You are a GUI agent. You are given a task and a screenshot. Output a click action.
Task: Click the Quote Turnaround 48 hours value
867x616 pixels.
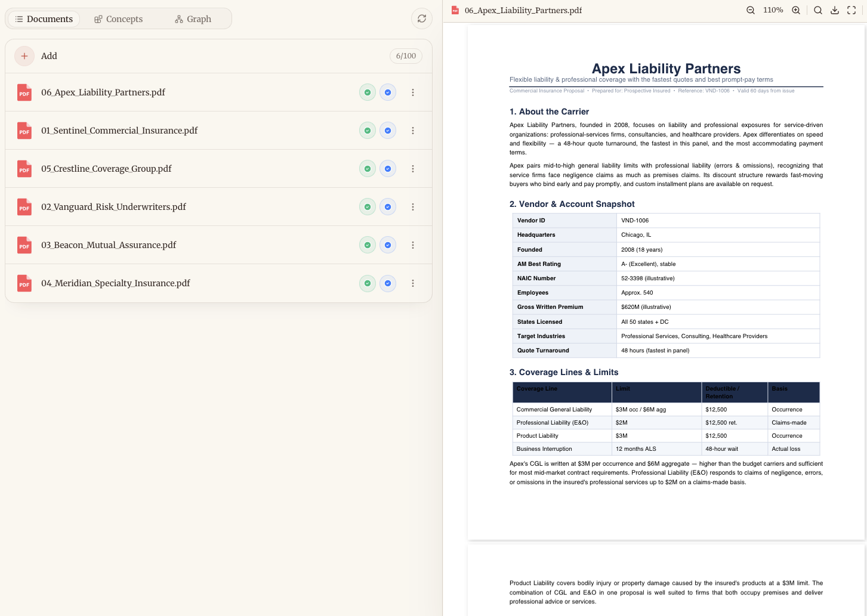pyautogui.click(x=655, y=351)
